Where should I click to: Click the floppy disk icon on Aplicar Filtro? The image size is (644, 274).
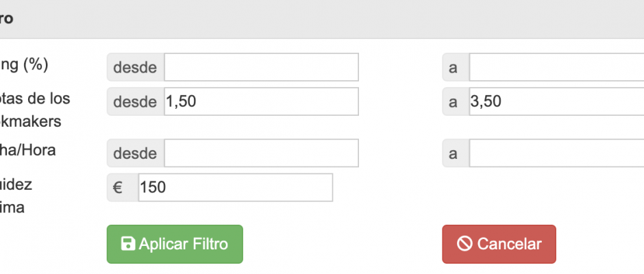128,244
